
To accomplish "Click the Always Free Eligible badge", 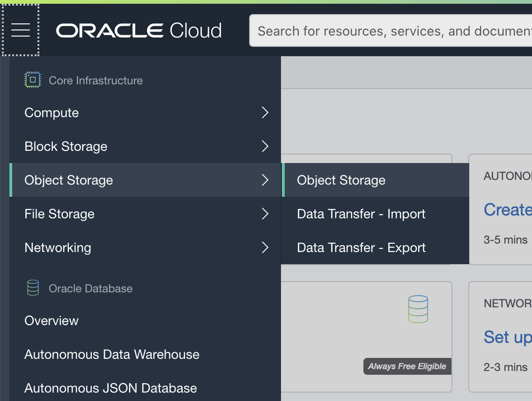I will tap(406, 366).
